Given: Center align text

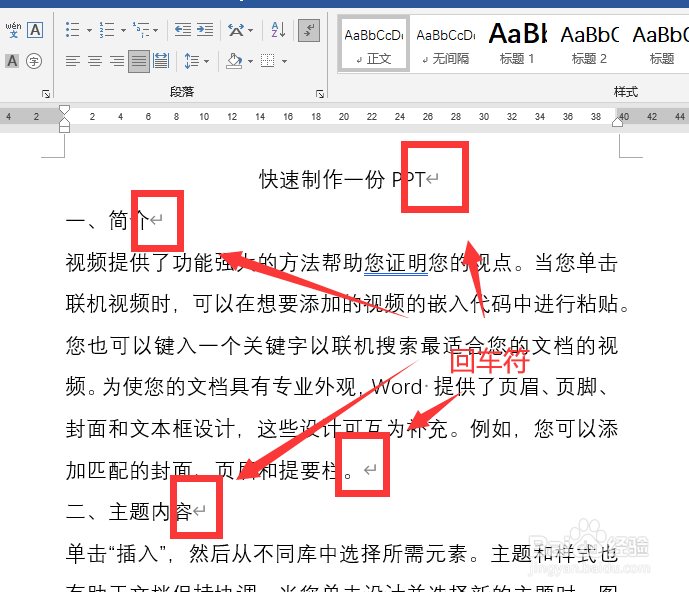Looking at the screenshot, I should click(x=95, y=61).
